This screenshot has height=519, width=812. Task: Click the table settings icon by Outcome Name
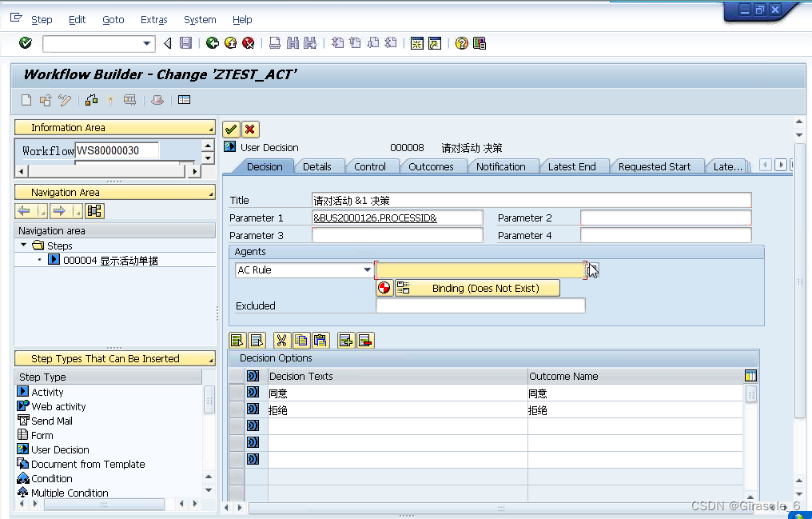[750, 376]
